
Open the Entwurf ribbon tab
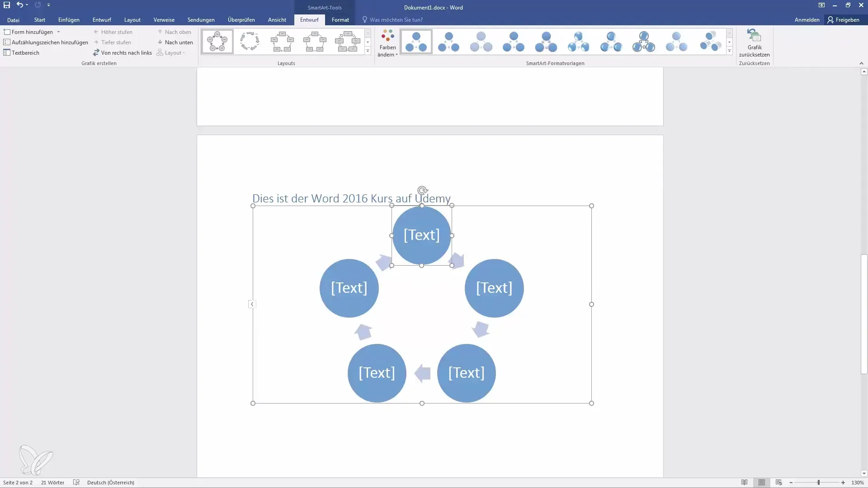click(101, 20)
